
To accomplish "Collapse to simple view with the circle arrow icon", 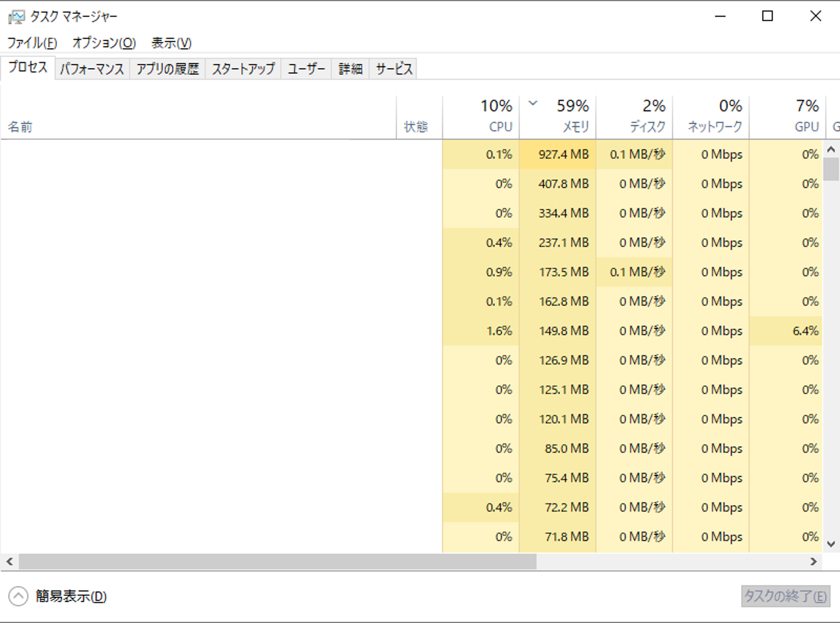I will 18,596.
